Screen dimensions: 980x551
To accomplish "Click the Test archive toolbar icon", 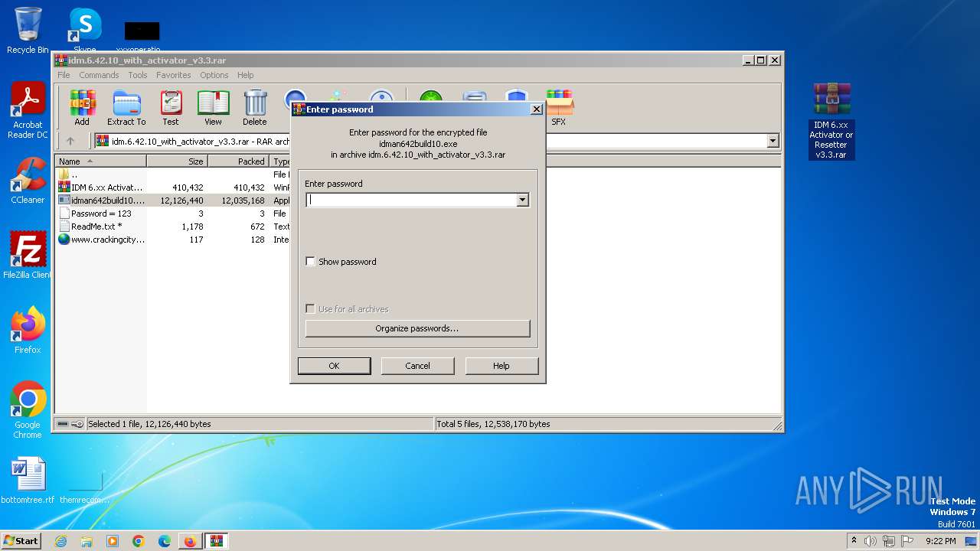I will point(171,108).
